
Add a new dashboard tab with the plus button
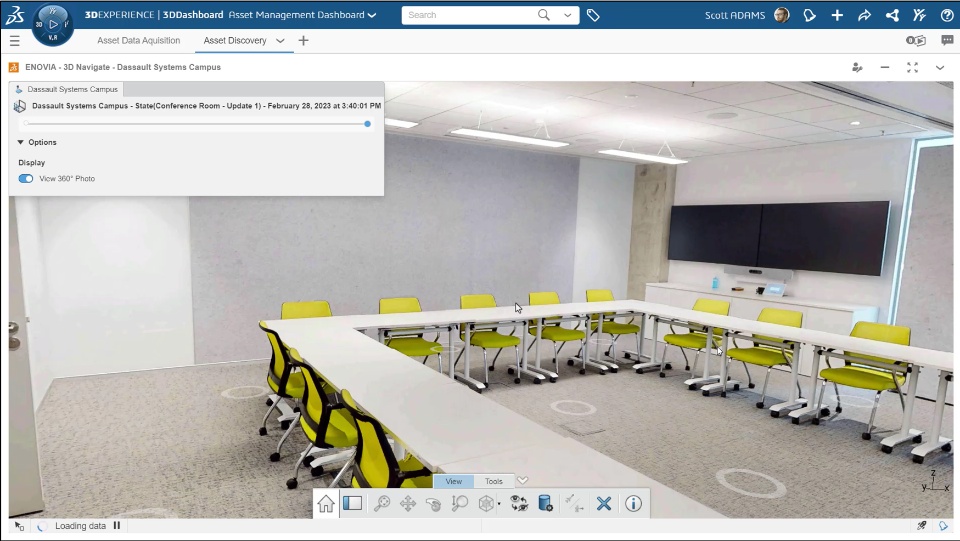(303, 40)
